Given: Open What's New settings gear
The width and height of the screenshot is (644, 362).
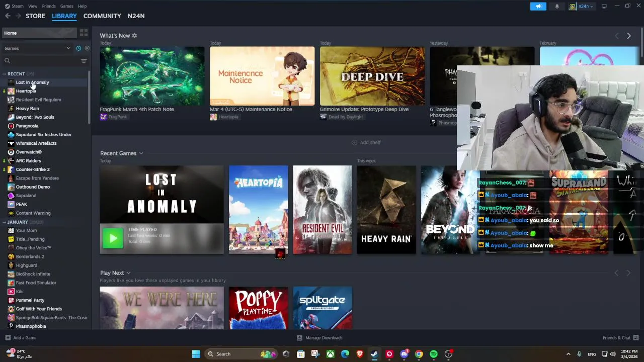Looking at the screenshot, I should tap(134, 36).
